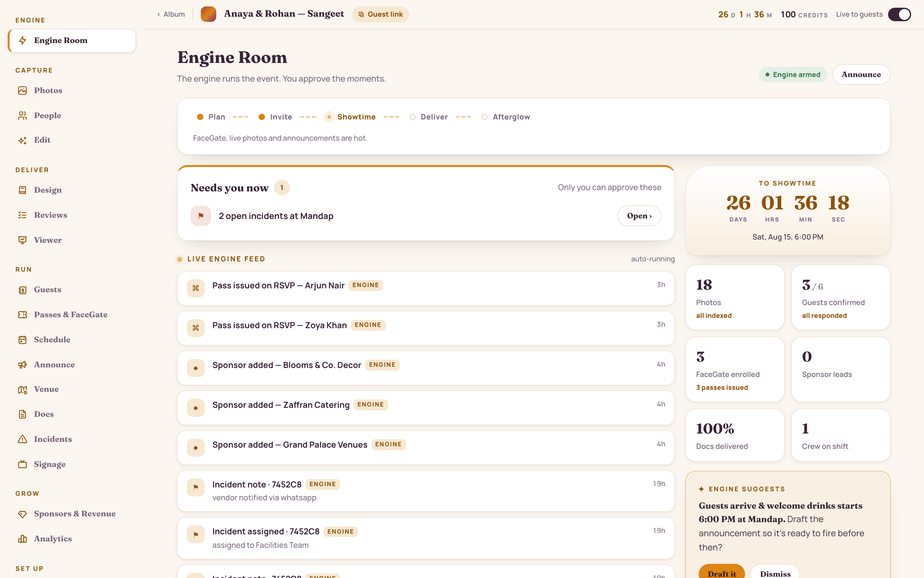Select the Showtime stage step
Image resolution: width=924 pixels, height=578 pixels.
coord(350,117)
